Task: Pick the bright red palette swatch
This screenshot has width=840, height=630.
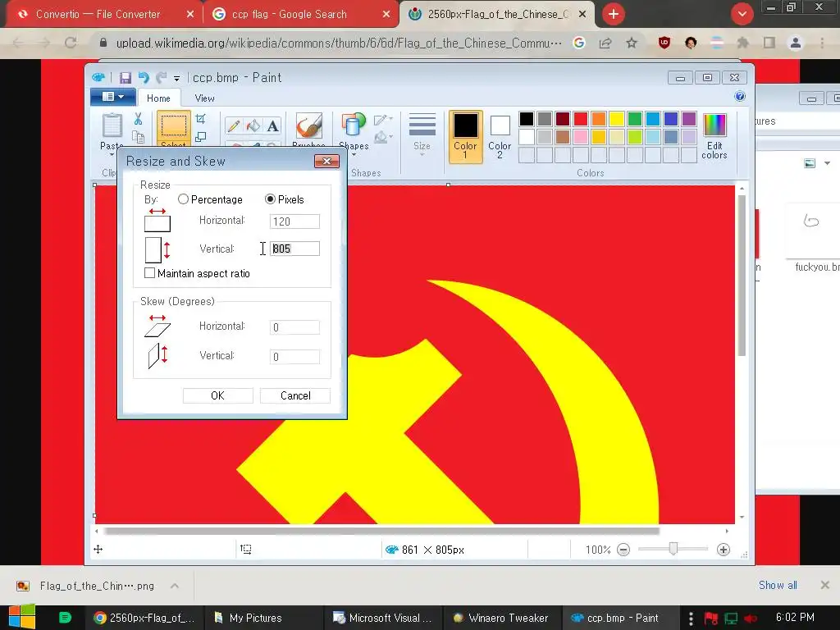Action: 581,118
